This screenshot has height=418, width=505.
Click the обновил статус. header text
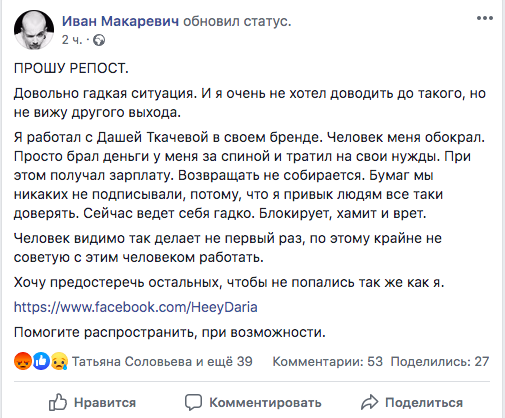[x=237, y=21]
